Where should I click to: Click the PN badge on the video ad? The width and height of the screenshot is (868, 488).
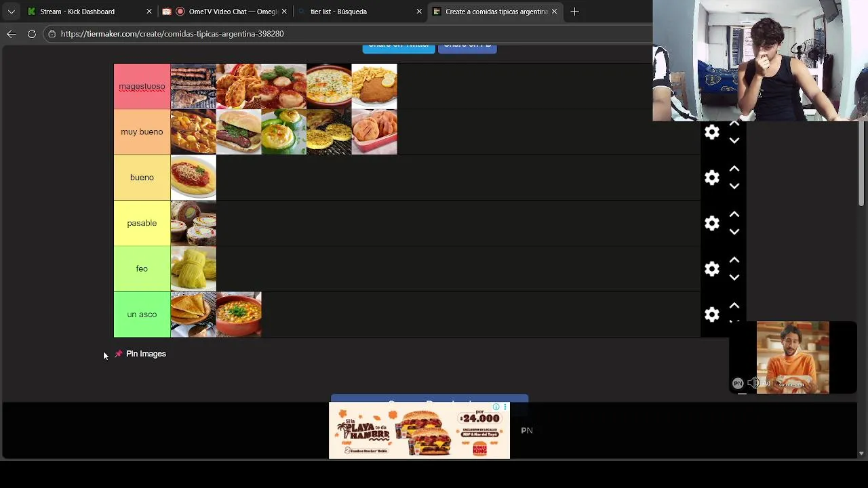coord(738,384)
